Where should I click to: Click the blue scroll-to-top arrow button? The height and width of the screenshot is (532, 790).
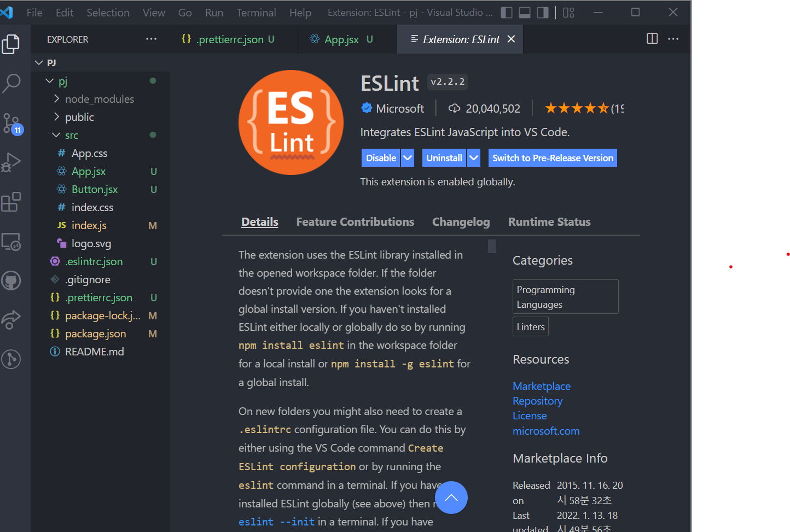tap(451, 498)
